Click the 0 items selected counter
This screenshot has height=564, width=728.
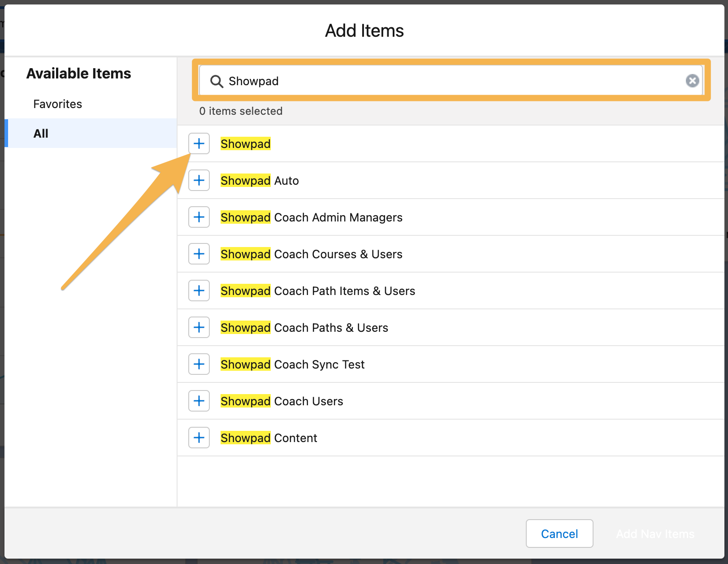[x=241, y=111]
